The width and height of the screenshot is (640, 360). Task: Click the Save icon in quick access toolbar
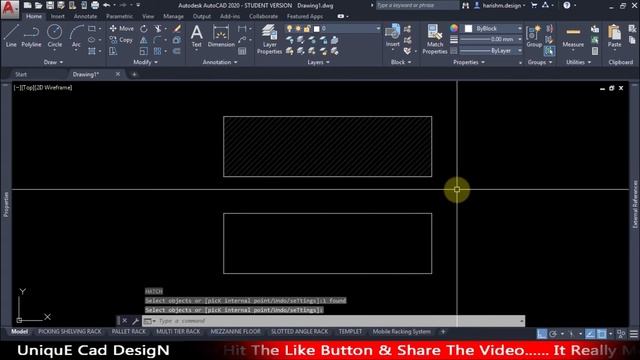[x=50, y=5]
